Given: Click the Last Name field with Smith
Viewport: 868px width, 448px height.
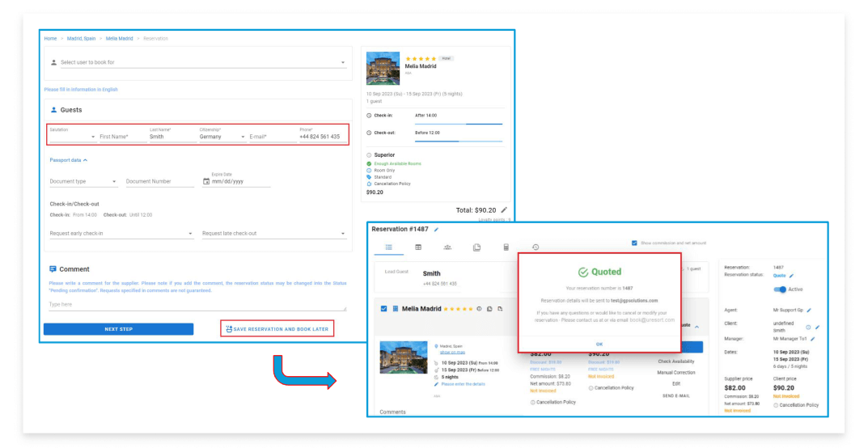Looking at the screenshot, I should 173,134.
